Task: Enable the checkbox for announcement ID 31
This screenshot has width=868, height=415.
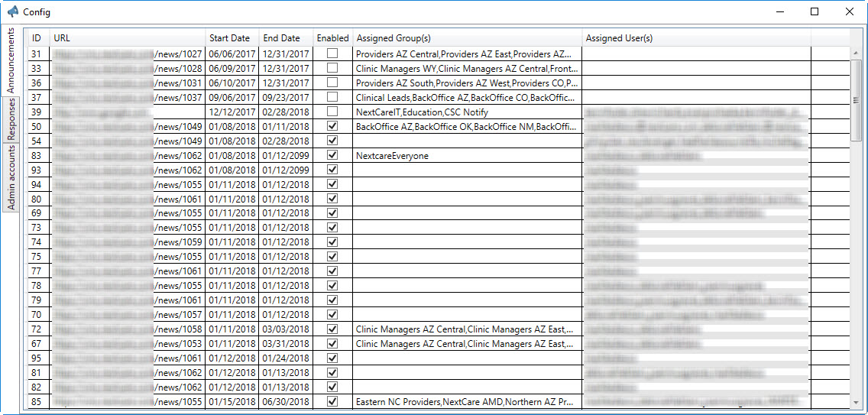Action: point(332,53)
